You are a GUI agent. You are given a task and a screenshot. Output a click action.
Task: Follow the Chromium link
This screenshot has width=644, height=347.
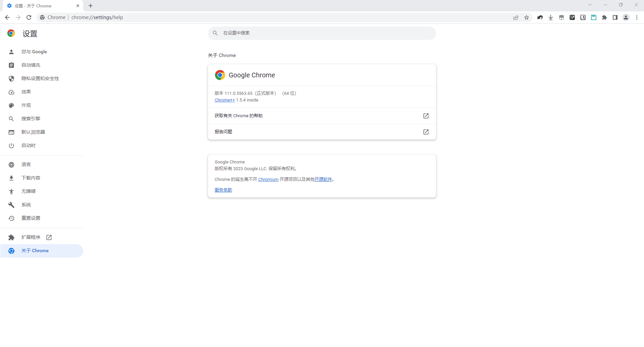click(x=268, y=180)
